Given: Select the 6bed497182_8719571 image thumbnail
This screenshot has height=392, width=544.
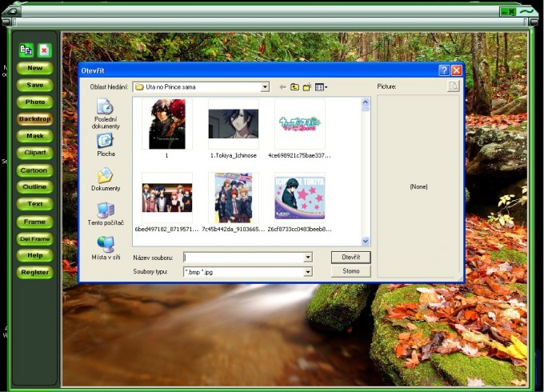Looking at the screenshot, I should pyautogui.click(x=167, y=198).
